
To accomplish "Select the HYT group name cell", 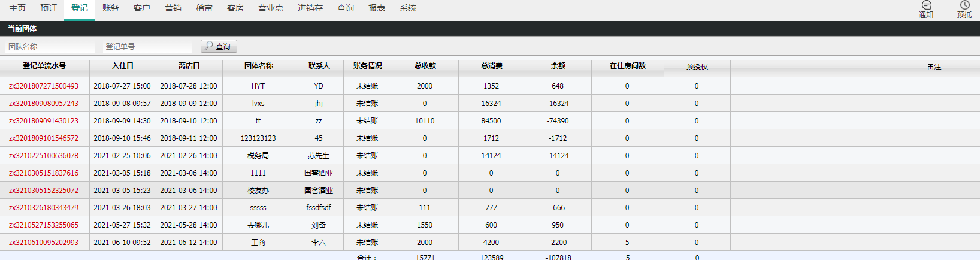I will [258, 86].
